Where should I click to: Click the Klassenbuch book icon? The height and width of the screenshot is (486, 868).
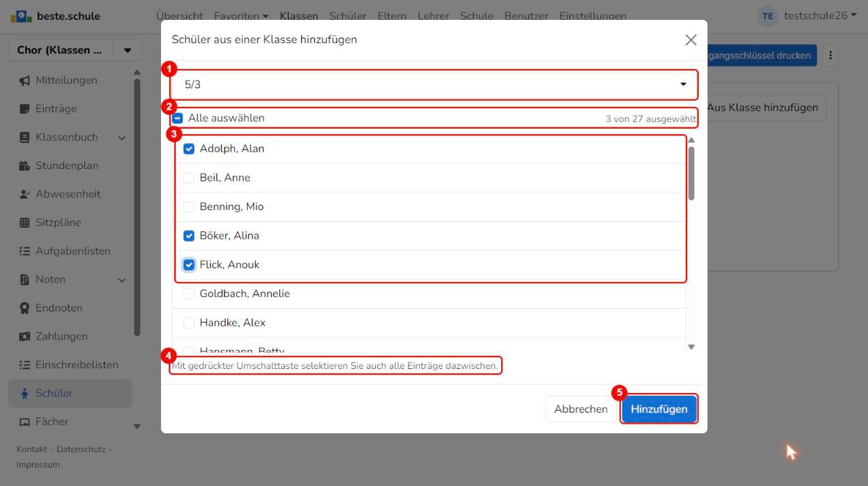pos(25,138)
